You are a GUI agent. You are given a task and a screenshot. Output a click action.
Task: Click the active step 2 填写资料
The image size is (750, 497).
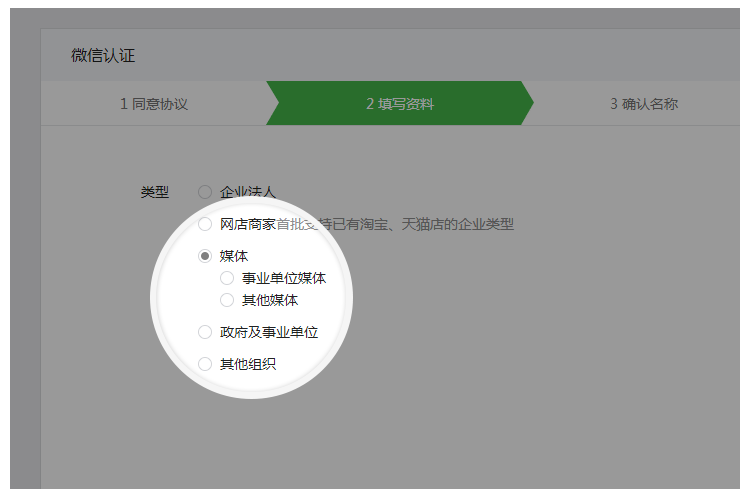tap(399, 104)
